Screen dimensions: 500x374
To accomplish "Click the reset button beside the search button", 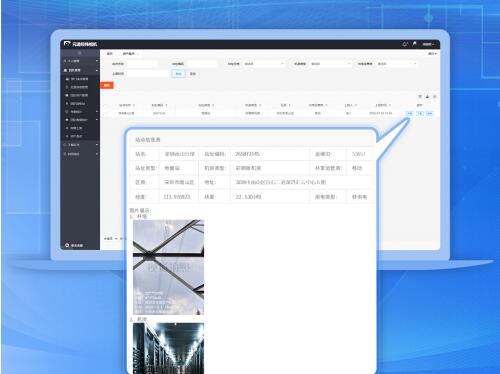I will [x=193, y=74].
